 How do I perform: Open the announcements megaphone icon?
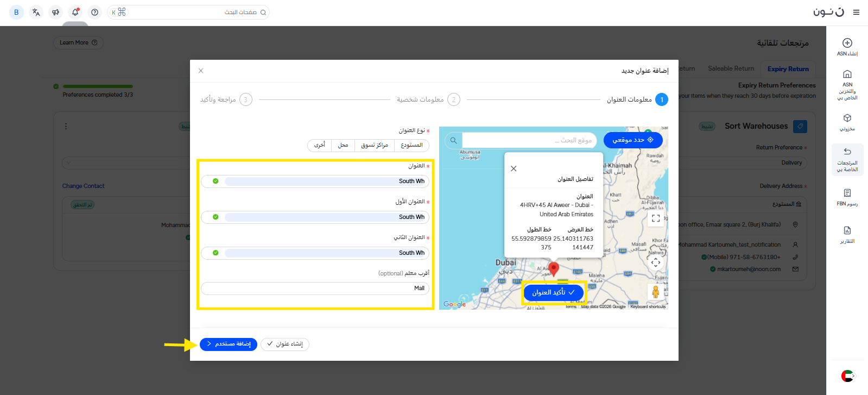coord(55,12)
